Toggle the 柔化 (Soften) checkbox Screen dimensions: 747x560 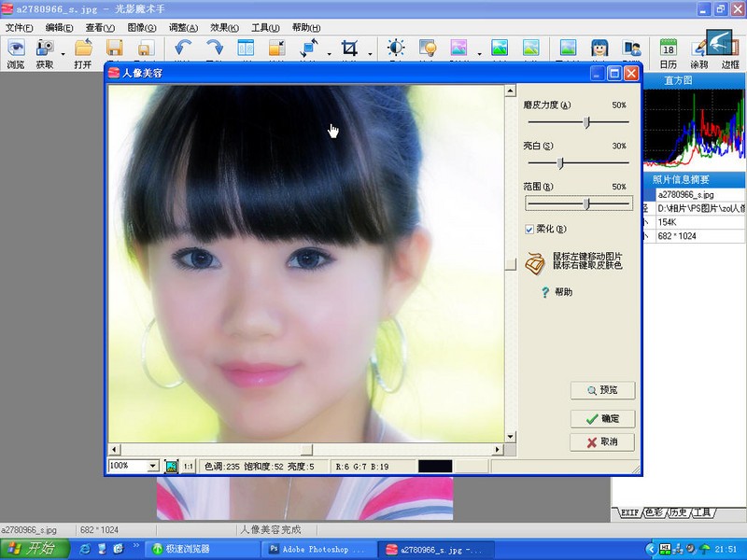tap(529, 229)
